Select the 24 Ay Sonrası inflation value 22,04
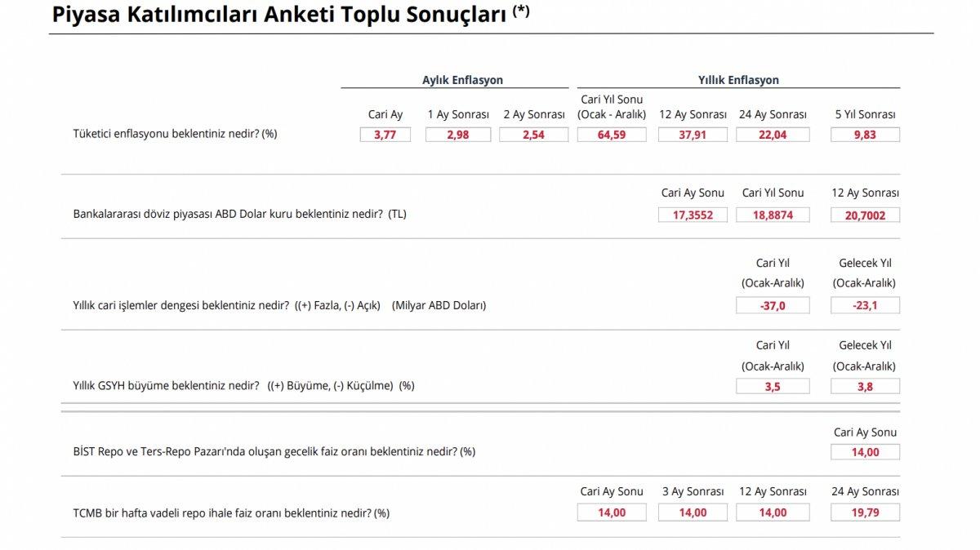Screen dimensions: 980x550 click(x=773, y=135)
